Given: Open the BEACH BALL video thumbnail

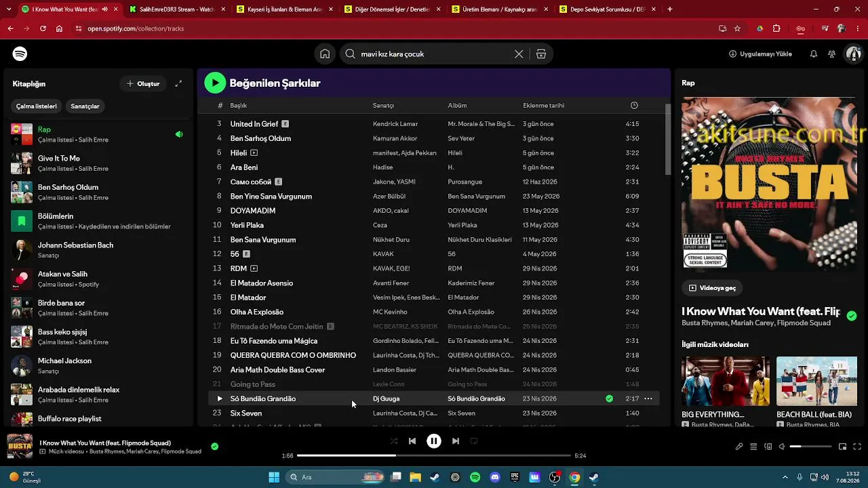Looking at the screenshot, I should [x=816, y=382].
